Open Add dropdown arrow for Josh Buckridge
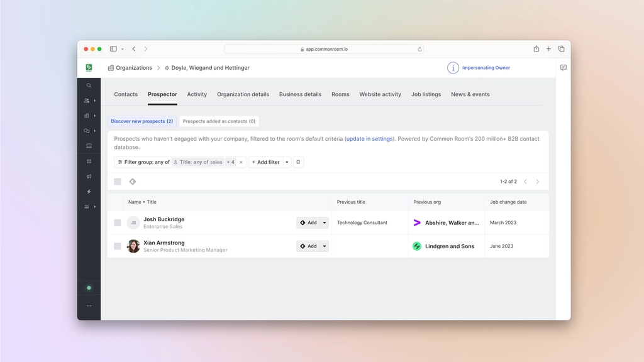 pyautogui.click(x=325, y=222)
